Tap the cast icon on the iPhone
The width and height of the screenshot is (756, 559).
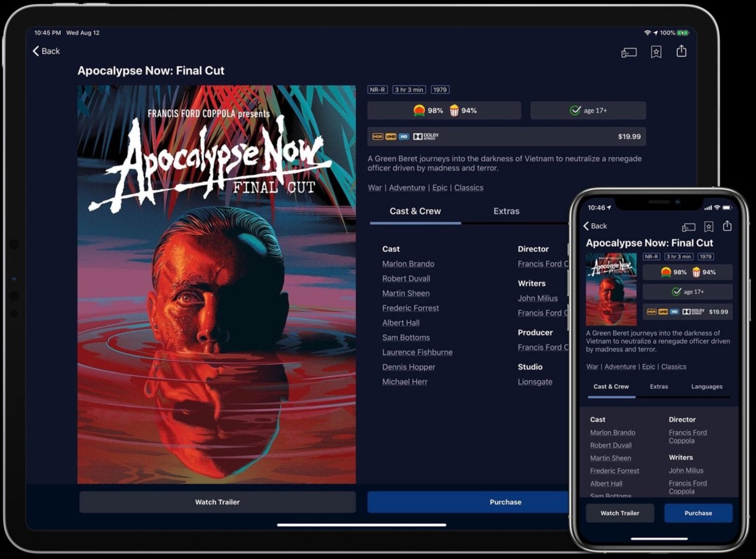pyautogui.click(x=688, y=227)
